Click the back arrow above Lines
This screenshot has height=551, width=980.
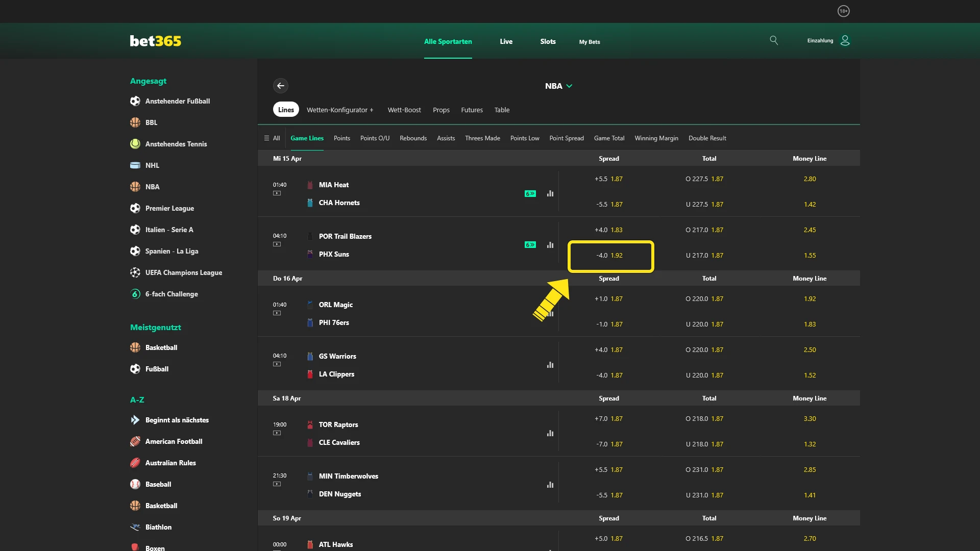point(281,86)
